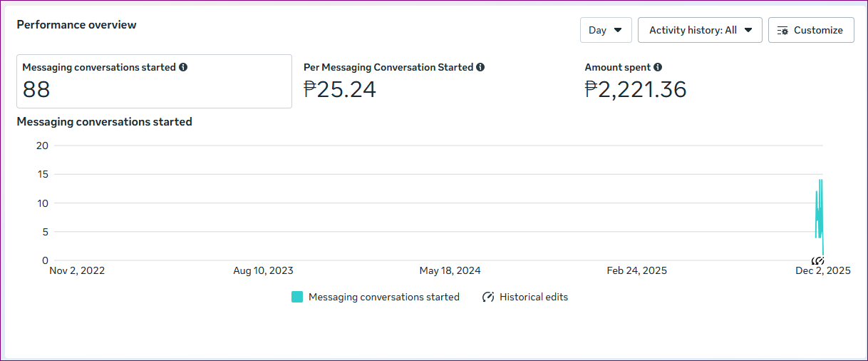This screenshot has height=361, width=868.
Task: Click the Historical edits legend icon
Action: [x=488, y=297]
